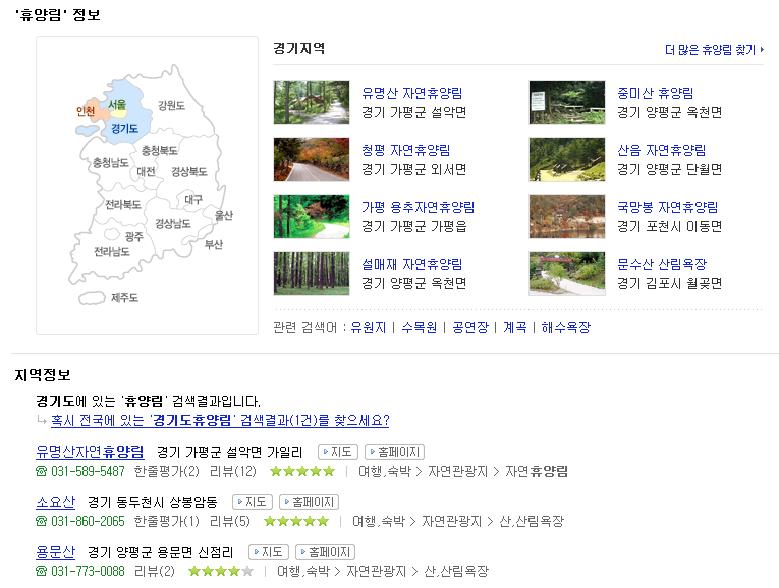Viewport: 779px width, 588px height.
Task: Visit the 산음 자연휴양림 link
Action: (x=661, y=150)
